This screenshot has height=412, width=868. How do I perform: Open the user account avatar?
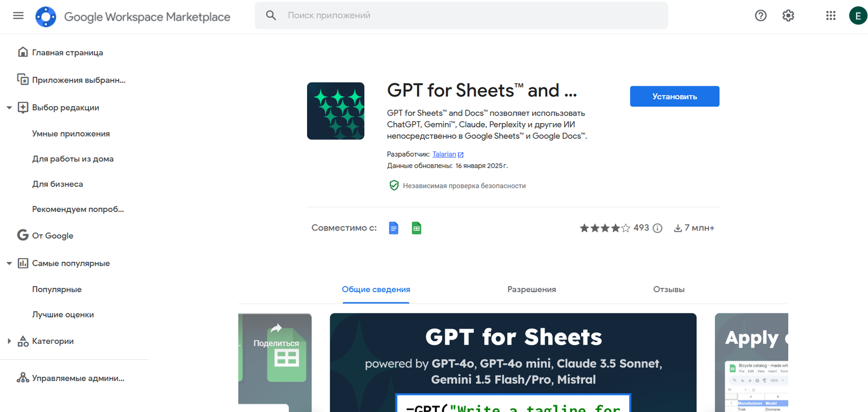[x=857, y=16]
